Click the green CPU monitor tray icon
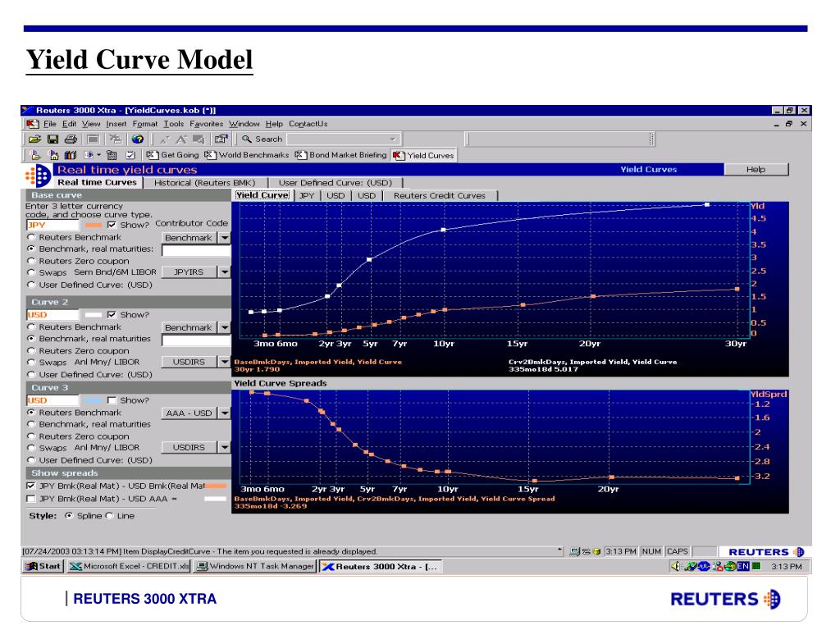The width and height of the screenshot is (840, 630). tap(756, 566)
